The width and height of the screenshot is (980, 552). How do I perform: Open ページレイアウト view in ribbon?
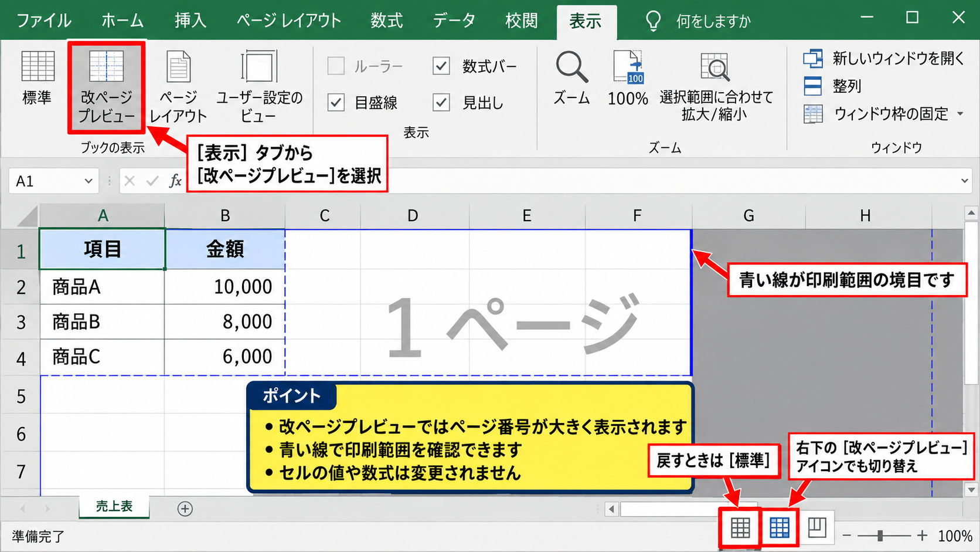tap(178, 87)
